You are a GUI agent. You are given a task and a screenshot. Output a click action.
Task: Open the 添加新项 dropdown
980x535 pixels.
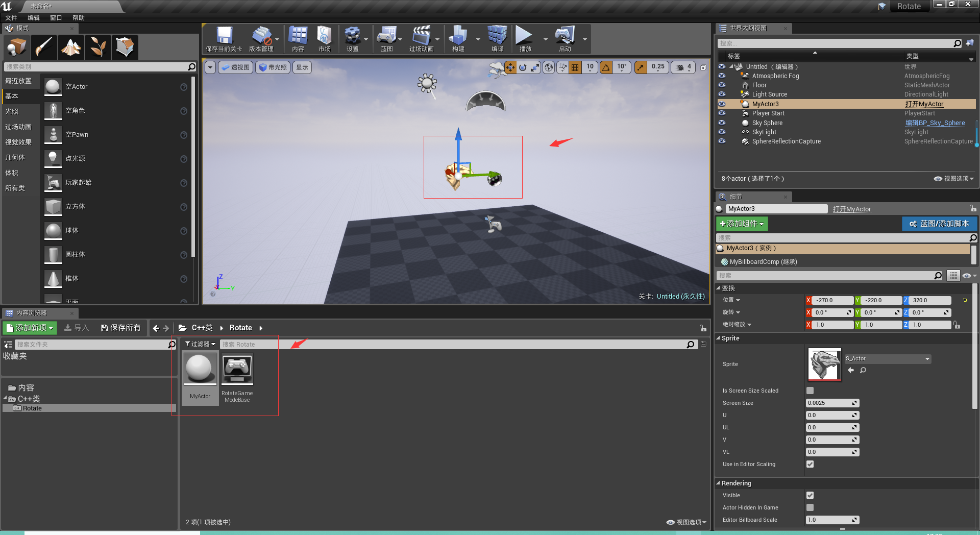tap(30, 328)
